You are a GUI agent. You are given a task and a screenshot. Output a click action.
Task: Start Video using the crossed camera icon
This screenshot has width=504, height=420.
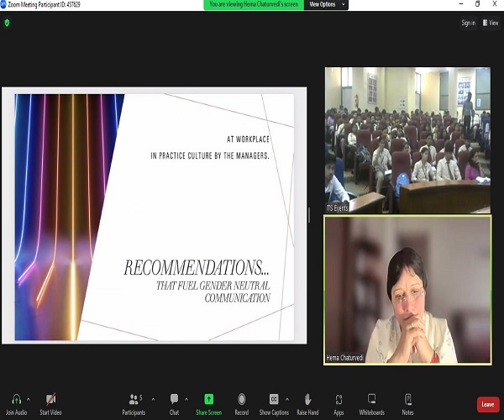tap(50, 400)
